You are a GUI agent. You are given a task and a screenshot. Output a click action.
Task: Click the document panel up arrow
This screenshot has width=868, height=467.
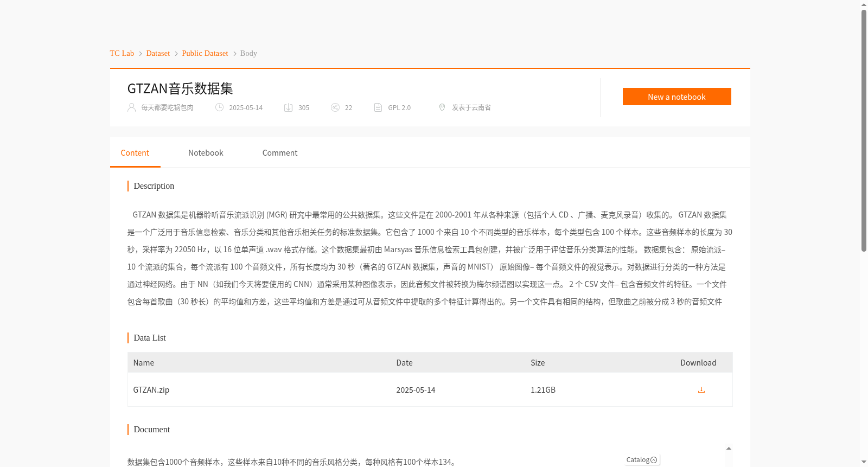coord(729,449)
